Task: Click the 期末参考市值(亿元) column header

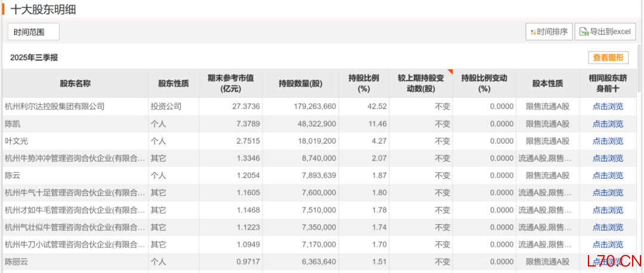Action: pyautogui.click(x=231, y=83)
